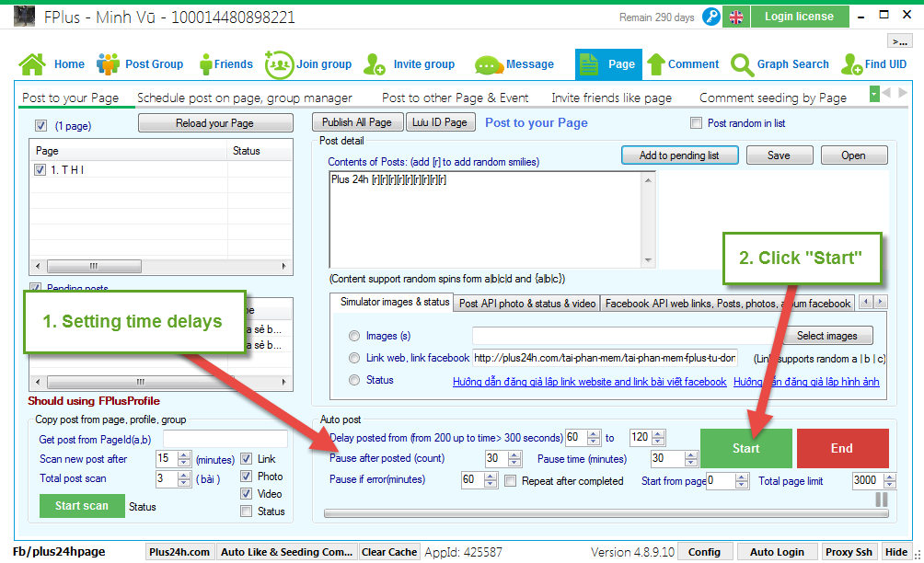924x563 pixels.
Task: Click the page list horizontal scrollbar thumb
Action: pyautogui.click(x=94, y=266)
